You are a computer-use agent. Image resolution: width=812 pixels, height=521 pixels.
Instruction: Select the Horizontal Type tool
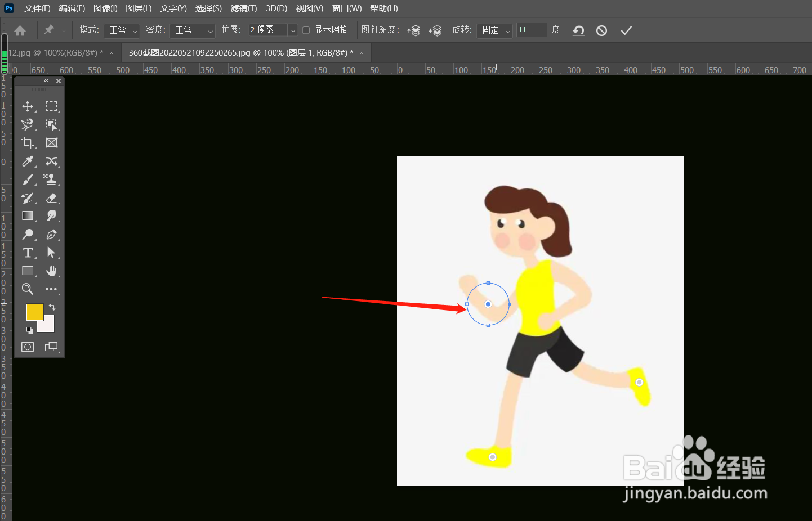(28, 253)
